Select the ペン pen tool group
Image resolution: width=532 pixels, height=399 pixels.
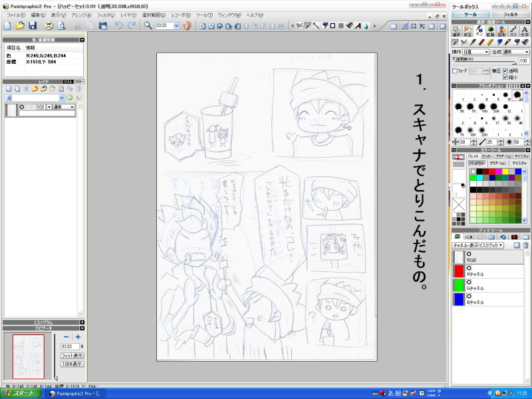pos(479,31)
